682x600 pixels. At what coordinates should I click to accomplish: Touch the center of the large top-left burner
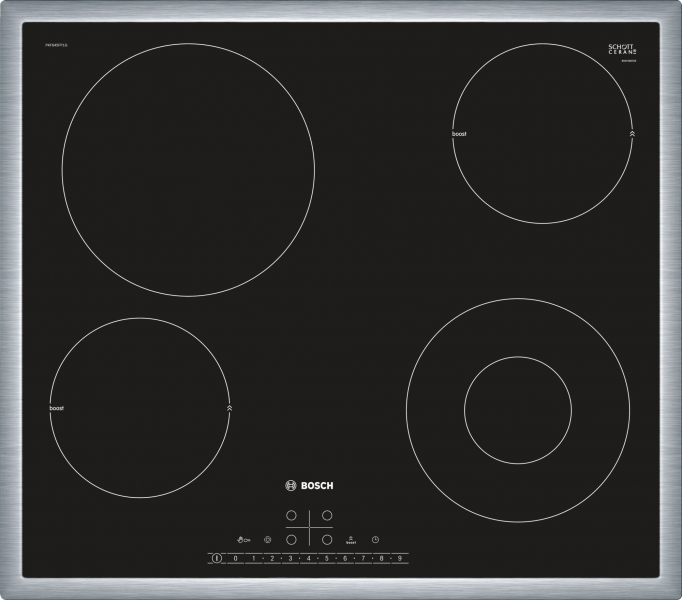click(x=189, y=170)
